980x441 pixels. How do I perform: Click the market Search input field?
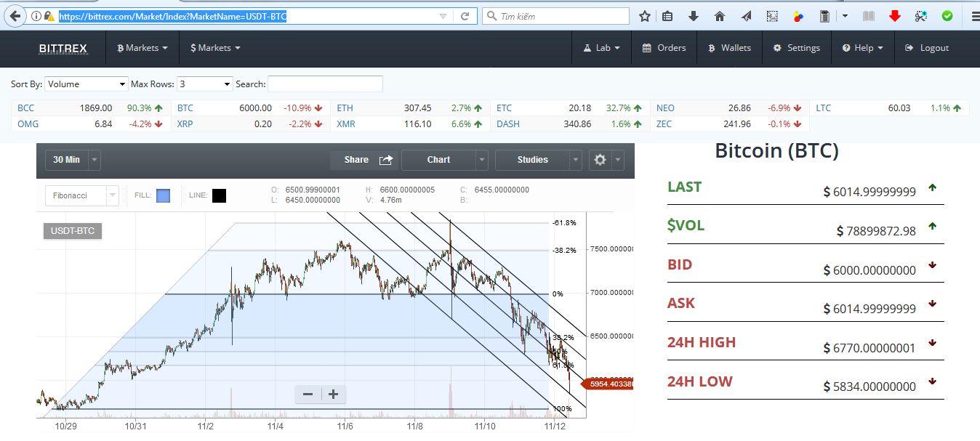click(x=325, y=84)
